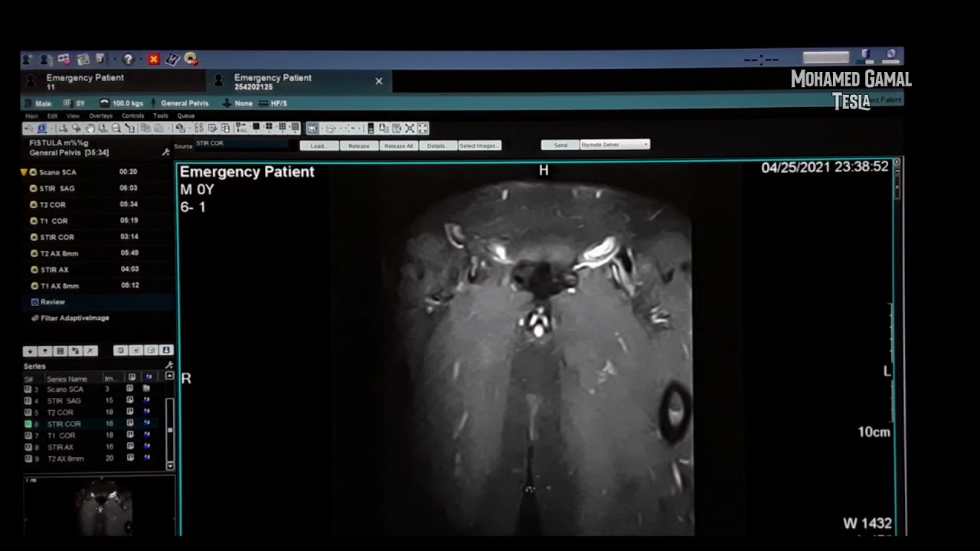980x551 pixels.
Task: Select the Filter AdaptiveImage step
Action: pos(75,318)
